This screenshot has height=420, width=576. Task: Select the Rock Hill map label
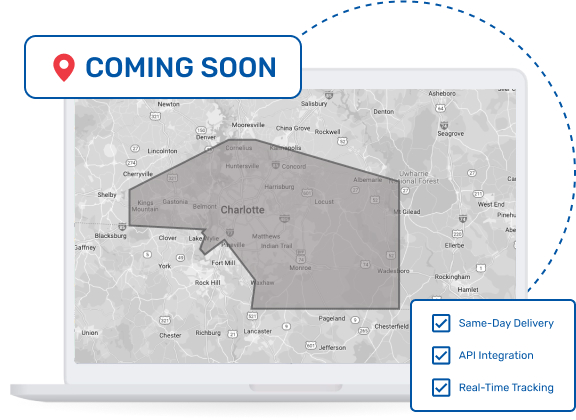(x=208, y=283)
